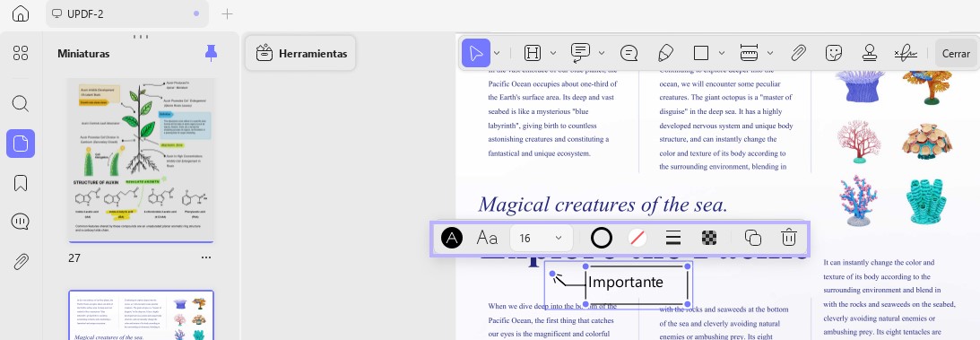This screenshot has width=980, height=340.
Task: Open the font size 16 dropdown
Action: (x=542, y=238)
